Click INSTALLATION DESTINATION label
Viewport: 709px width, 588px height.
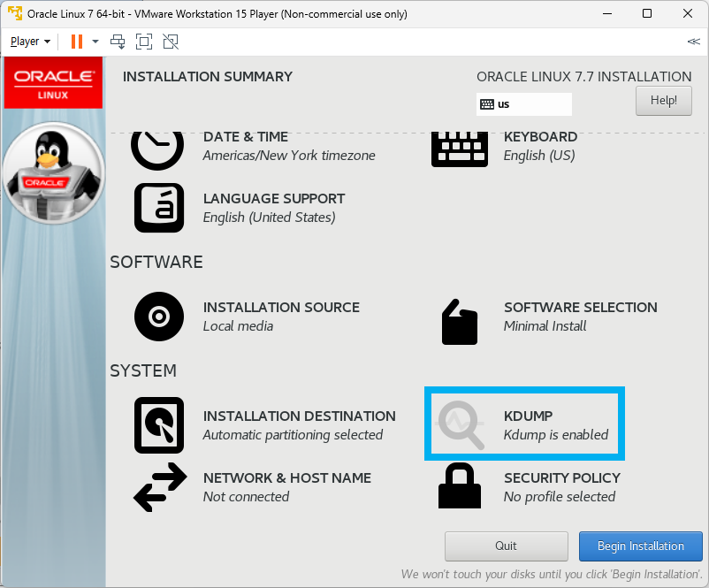pyautogui.click(x=300, y=416)
